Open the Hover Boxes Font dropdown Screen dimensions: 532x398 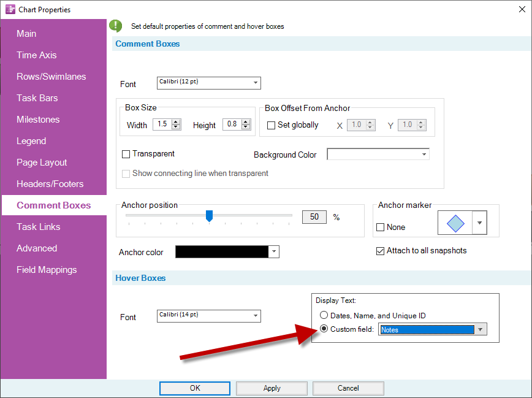[256, 316]
